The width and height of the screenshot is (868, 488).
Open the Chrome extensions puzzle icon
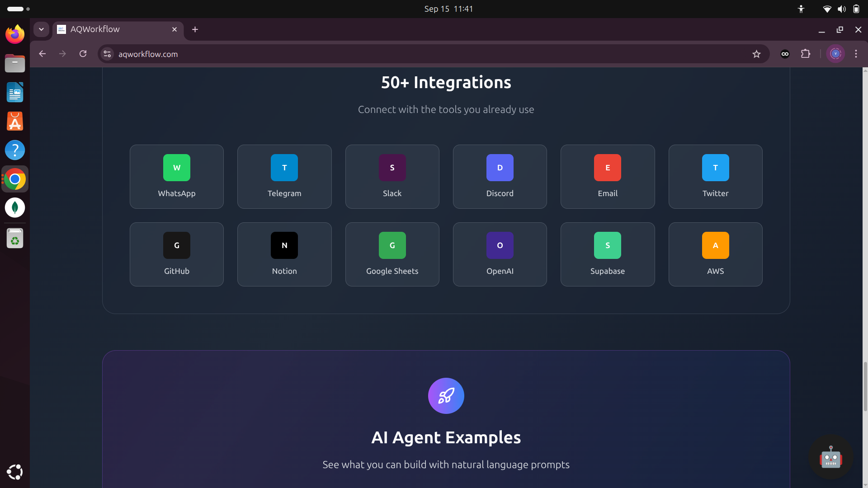click(806, 54)
